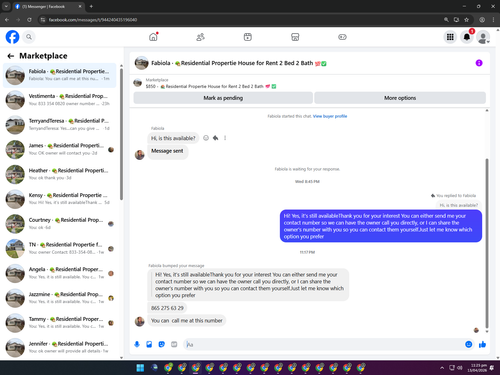Open Facebook search magnifier
The image size is (500, 375).
(x=29, y=37)
